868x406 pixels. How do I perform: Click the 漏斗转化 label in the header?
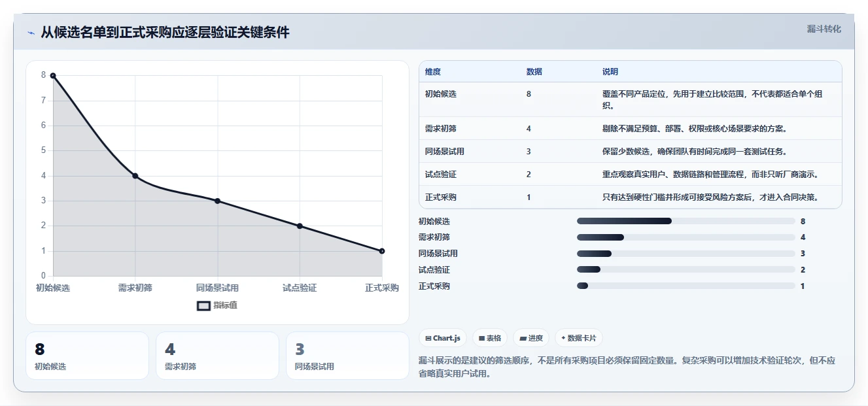pos(824,29)
